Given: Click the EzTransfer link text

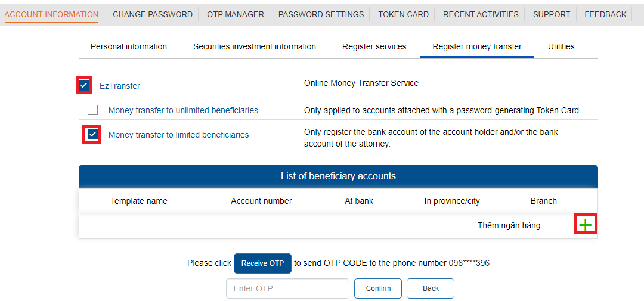Looking at the screenshot, I should [x=120, y=86].
